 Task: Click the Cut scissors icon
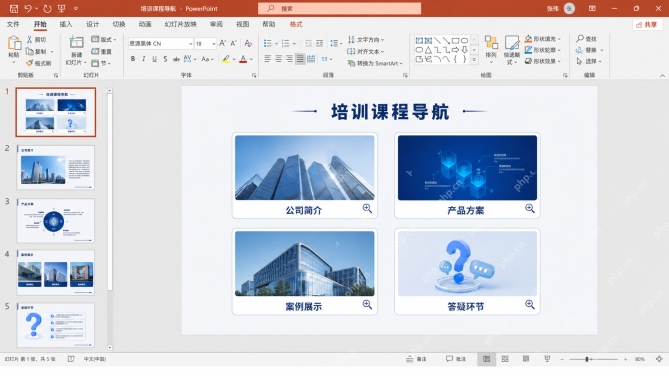pos(29,40)
